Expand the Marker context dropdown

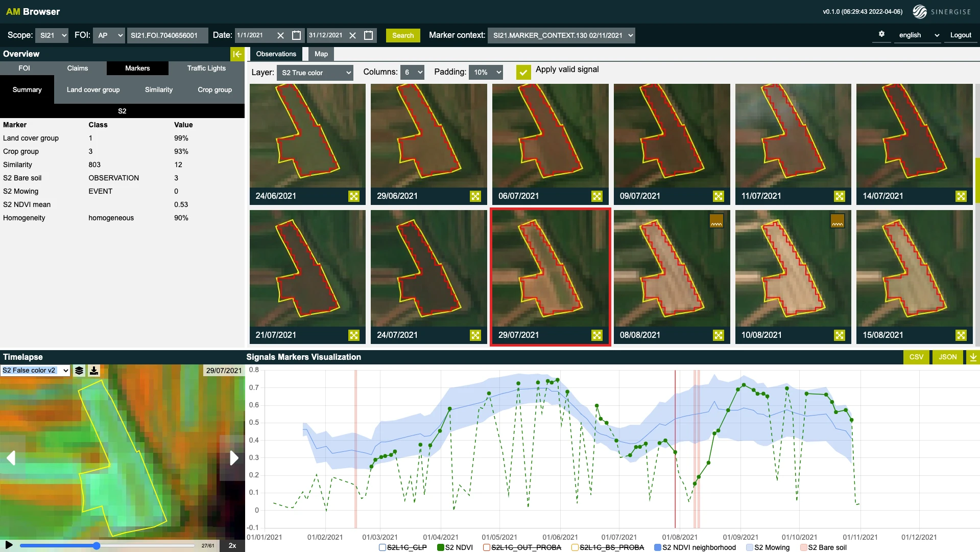[561, 35]
